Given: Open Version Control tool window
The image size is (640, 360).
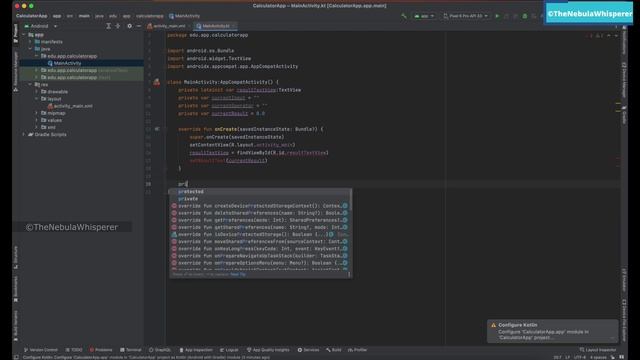Looking at the screenshot, I should (x=41, y=350).
